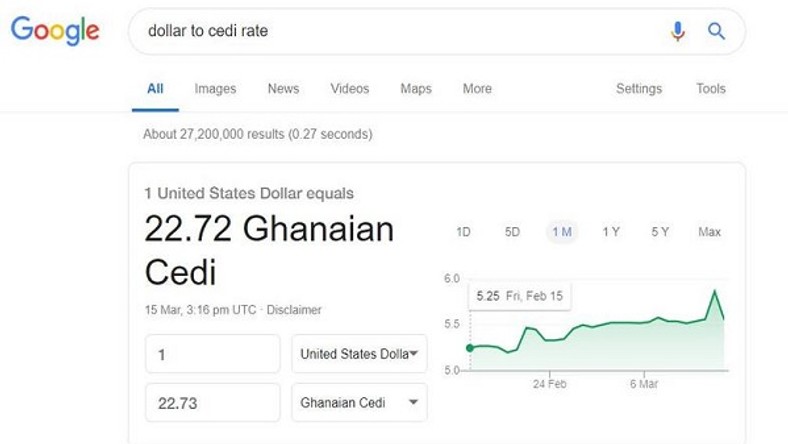This screenshot has width=788, height=444.
Task: Select the 5D chart range
Action: [512, 232]
